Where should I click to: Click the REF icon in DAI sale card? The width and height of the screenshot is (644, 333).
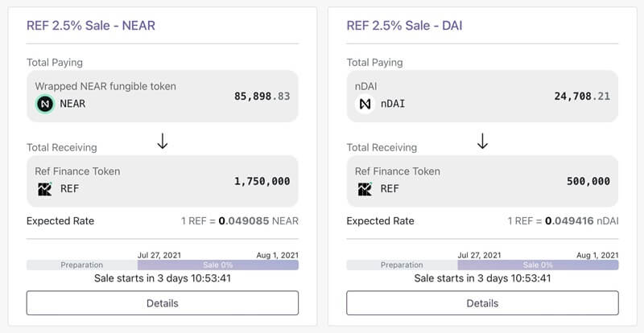click(x=365, y=189)
